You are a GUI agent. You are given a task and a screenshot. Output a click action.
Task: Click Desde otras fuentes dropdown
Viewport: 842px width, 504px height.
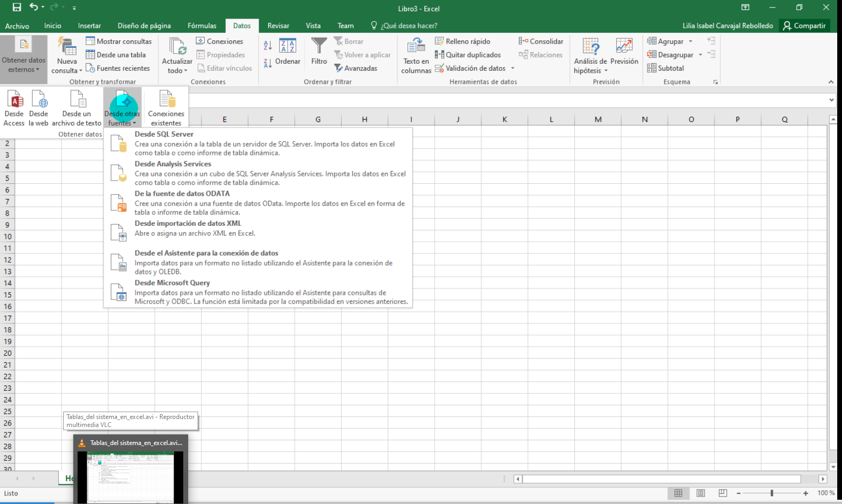click(x=122, y=108)
